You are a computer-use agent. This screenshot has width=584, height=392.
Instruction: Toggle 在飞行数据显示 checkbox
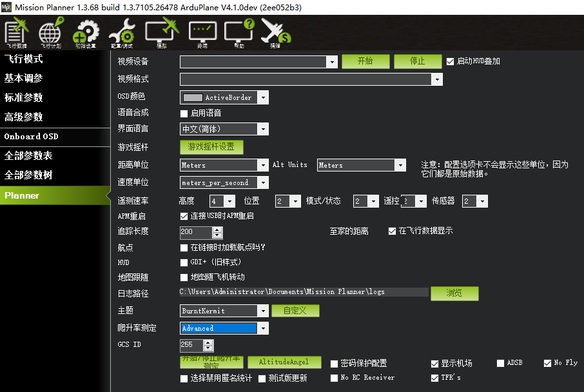click(392, 231)
